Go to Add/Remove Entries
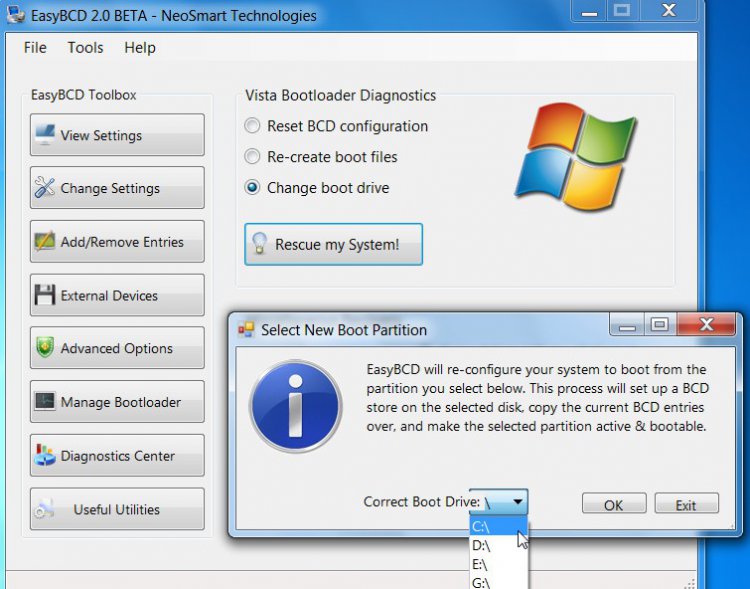Screen dimensions: 750x589 pos(117,242)
